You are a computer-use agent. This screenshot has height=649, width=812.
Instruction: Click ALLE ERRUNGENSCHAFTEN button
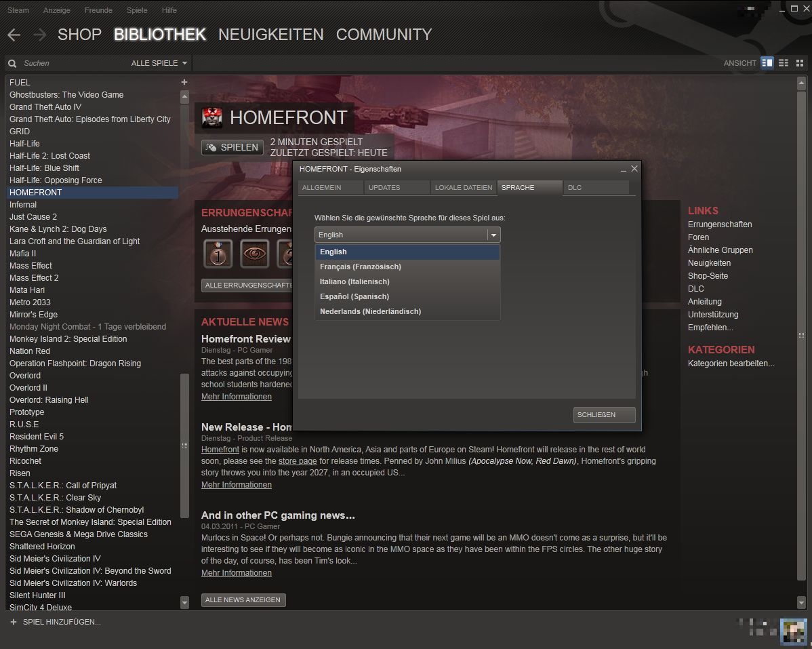pyautogui.click(x=247, y=286)
